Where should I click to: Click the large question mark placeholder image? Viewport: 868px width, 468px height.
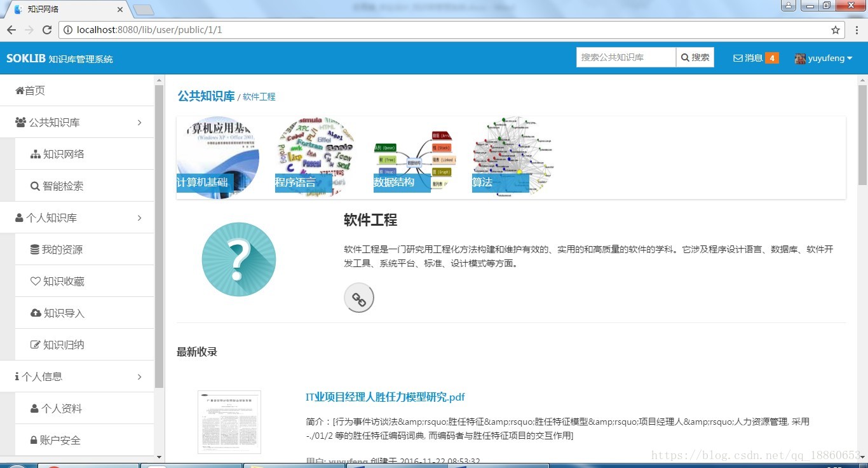[x=239, y=259]
